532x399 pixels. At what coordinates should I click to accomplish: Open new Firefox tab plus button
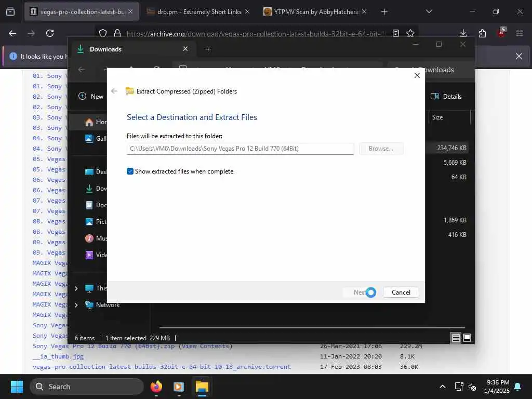(x=384, y=12)
